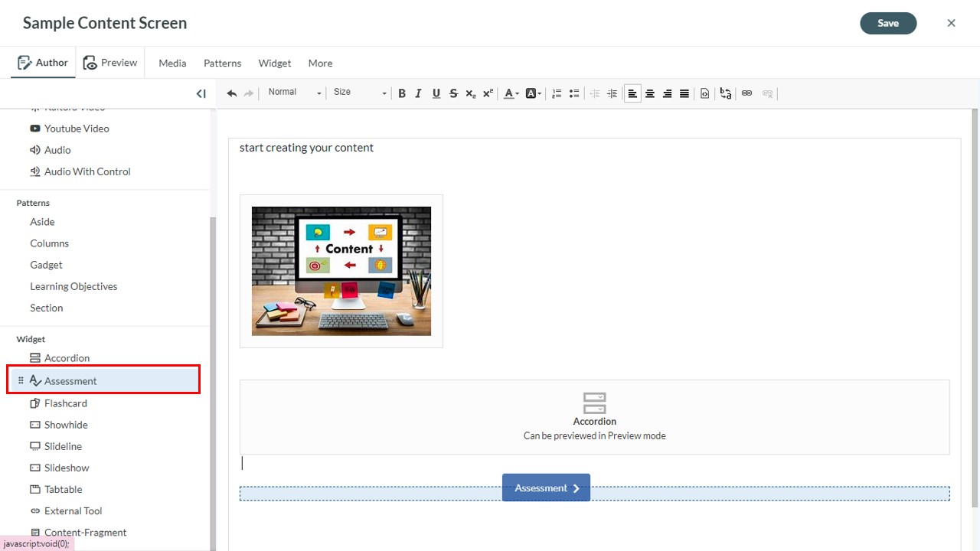Image resolution: width=980 pixels, height=551 pixels.
Task: Click the unlink icon in the toolbar
Action: tap(767, 93)
